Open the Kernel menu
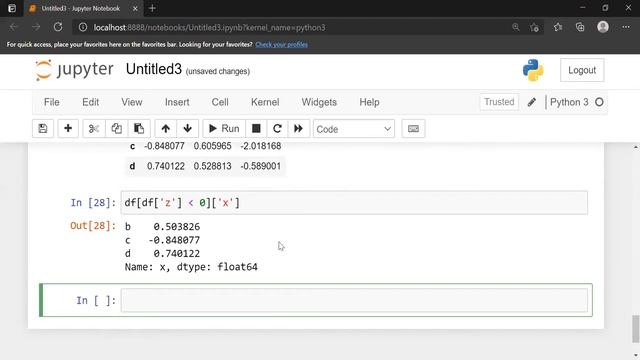Viewport: 640px width, 360px height. 265,102
